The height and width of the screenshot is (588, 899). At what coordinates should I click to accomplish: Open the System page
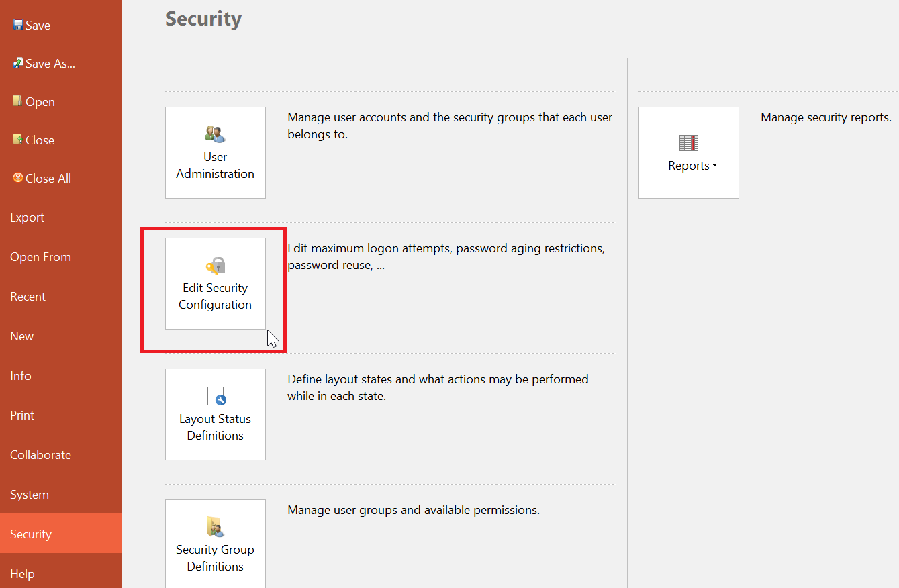click(x=30, y=495)
